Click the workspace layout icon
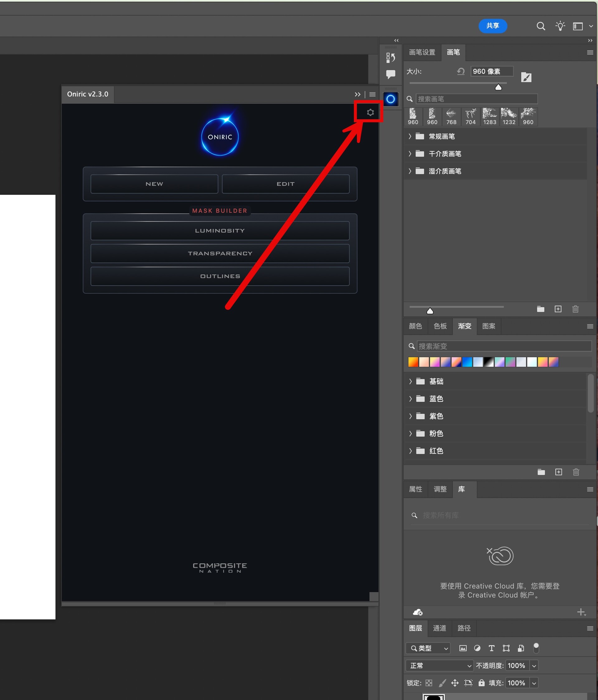Screen dimensions: 598x700 point(578,26)
